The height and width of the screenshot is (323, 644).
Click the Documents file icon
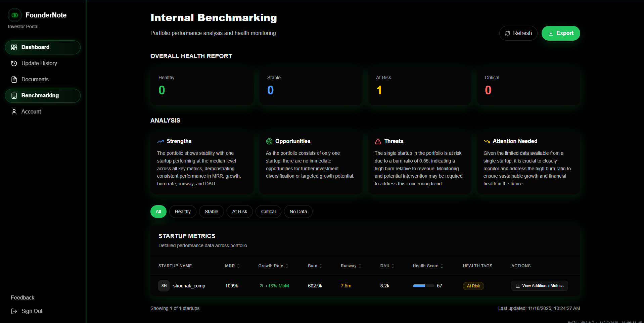click(x=14, y=80)
